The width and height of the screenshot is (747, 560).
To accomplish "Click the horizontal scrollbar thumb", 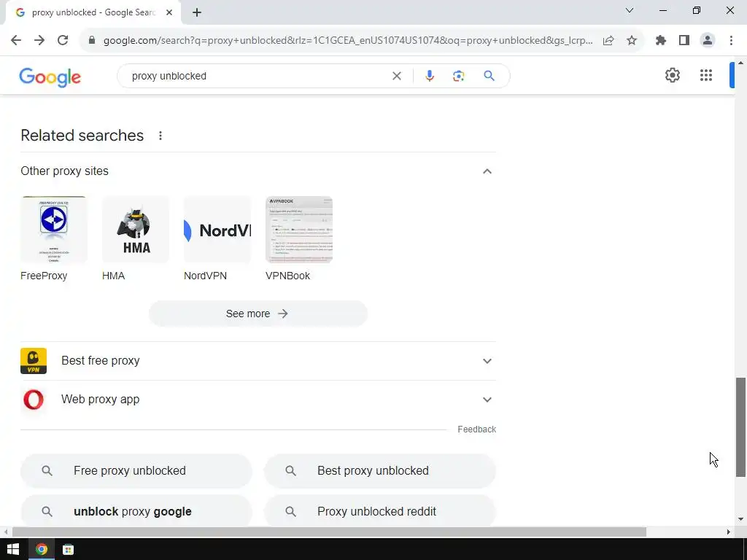I will pyautogui.click(x=329, y=532).
